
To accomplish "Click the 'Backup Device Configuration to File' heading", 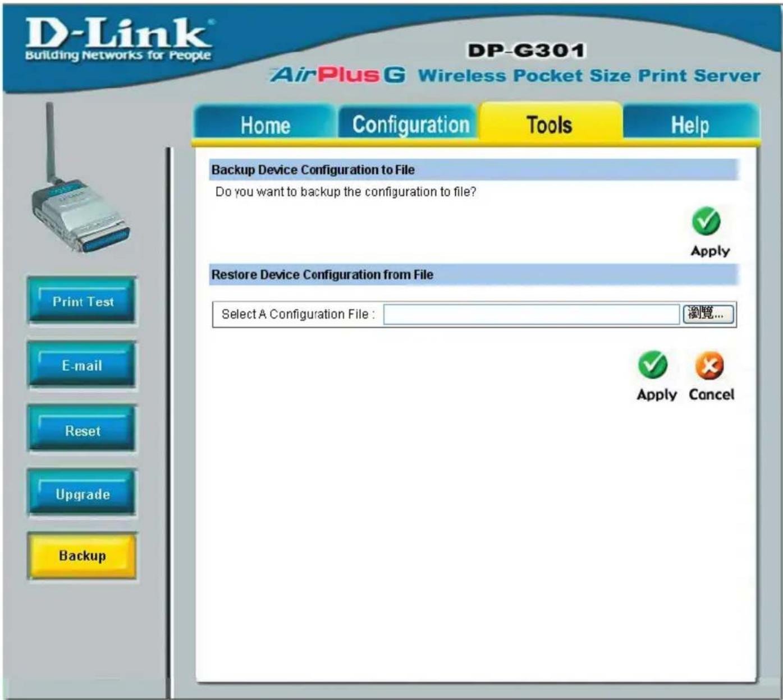I will (313, 170).
